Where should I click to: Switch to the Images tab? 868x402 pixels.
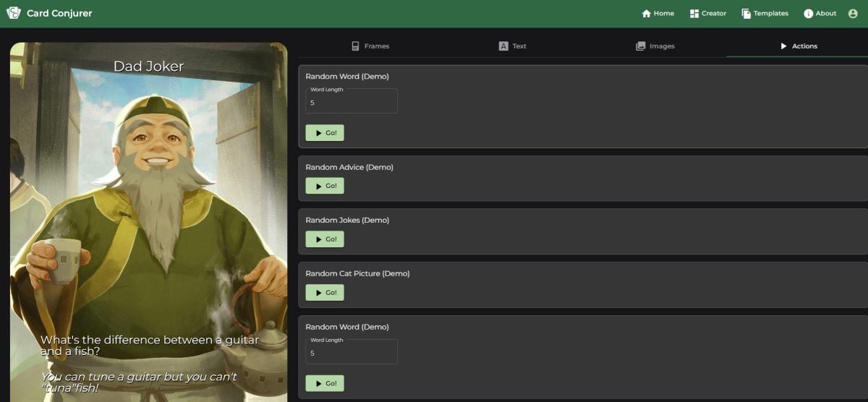tap(655, 46)
